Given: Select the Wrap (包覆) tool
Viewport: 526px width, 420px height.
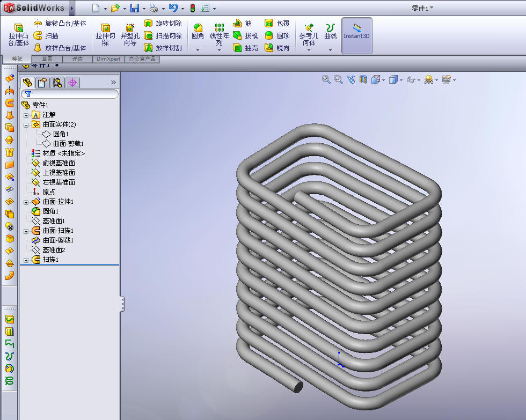Looking at the screenshot, I should (277, 24).
